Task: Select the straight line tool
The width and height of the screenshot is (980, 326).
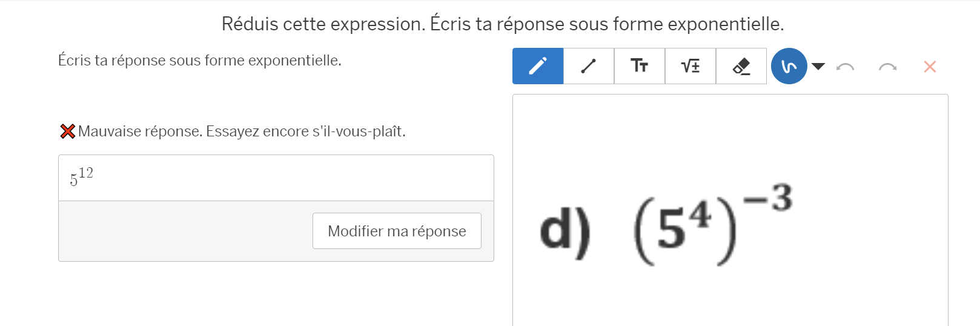Action: tap(589, 66)
